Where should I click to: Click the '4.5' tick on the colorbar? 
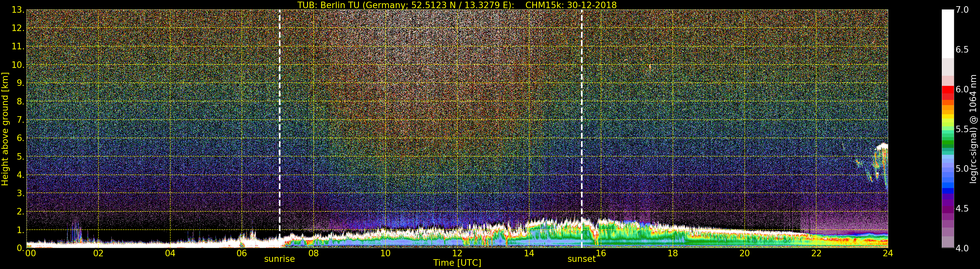point(962,209)
